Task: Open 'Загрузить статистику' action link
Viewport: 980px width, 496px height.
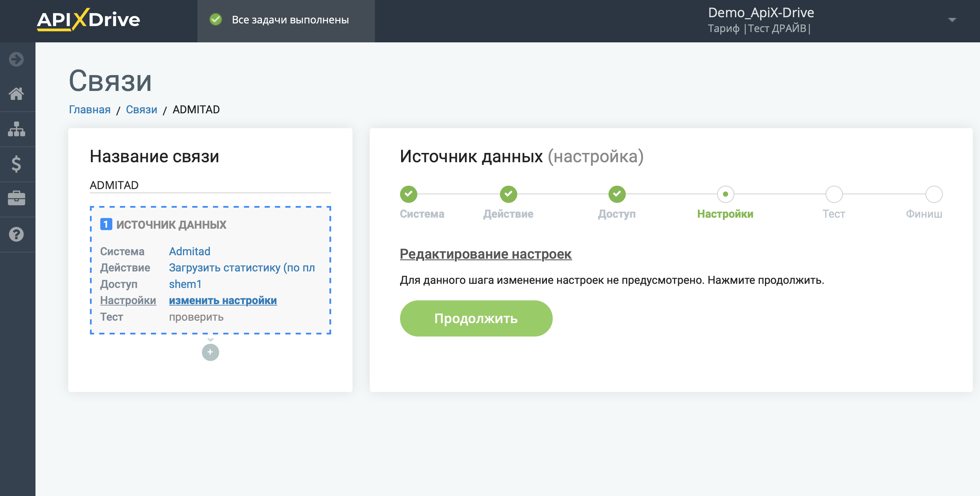Action: 242,268
